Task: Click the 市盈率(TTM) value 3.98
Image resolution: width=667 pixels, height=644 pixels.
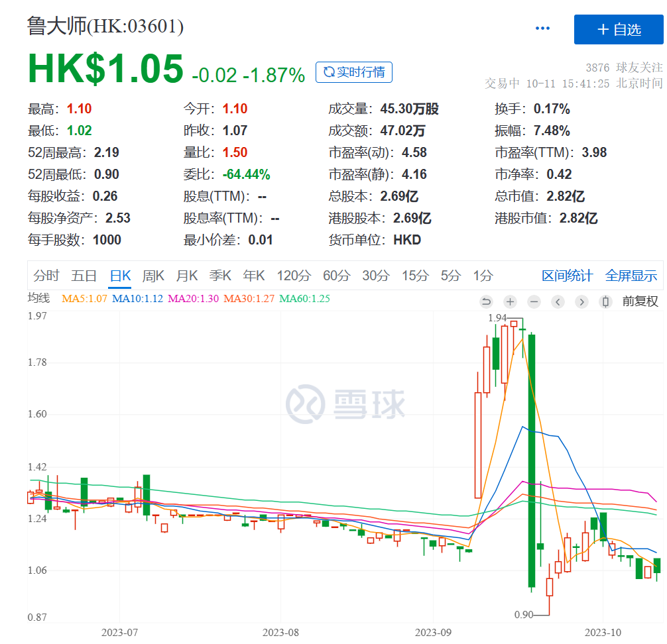Action: 594,152
